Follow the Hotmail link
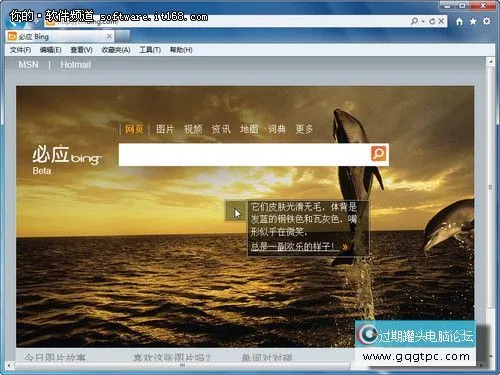 click(76, 65)
